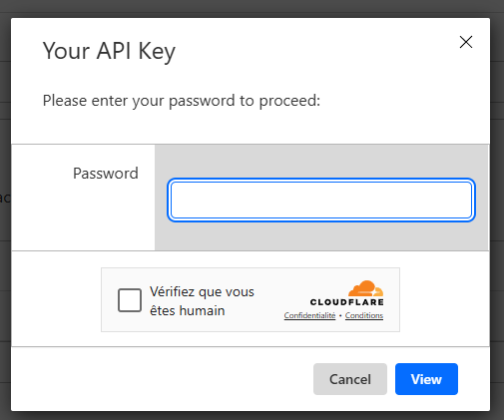The height and width of the screenshot is (420, 504).
Task: Click the Vérifiez que vous êtes humain label
Action: coord(202,301)
